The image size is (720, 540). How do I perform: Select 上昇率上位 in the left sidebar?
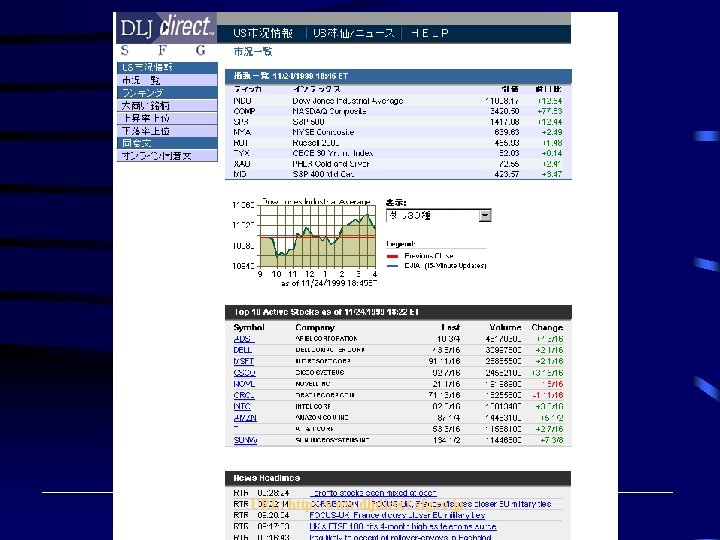click(x=167, y=118)
